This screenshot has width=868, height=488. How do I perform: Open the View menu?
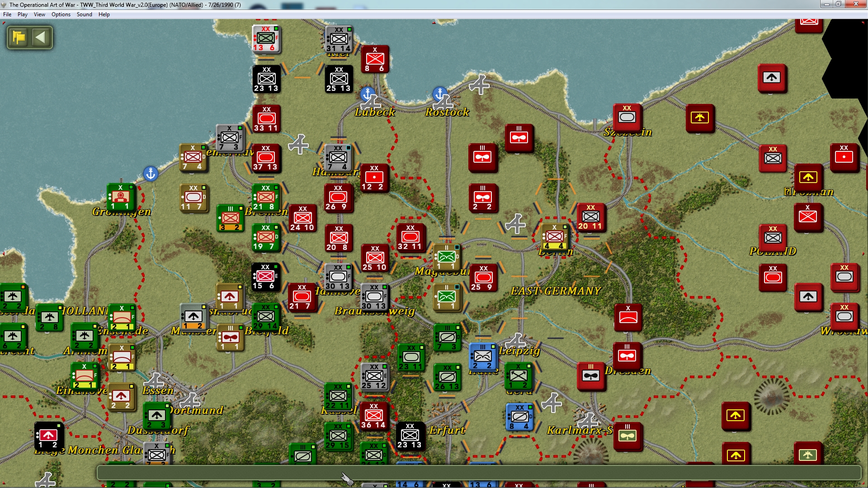pos(39,14)
